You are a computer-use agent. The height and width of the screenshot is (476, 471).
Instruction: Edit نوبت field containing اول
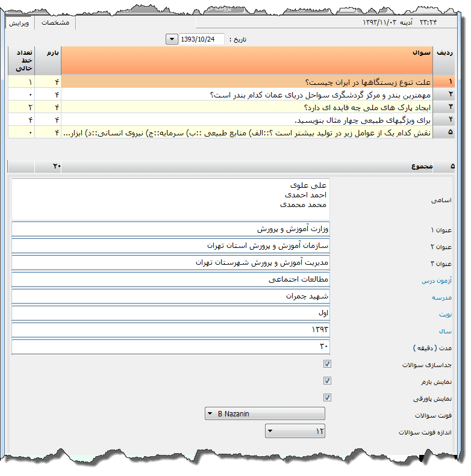point(170,314)
